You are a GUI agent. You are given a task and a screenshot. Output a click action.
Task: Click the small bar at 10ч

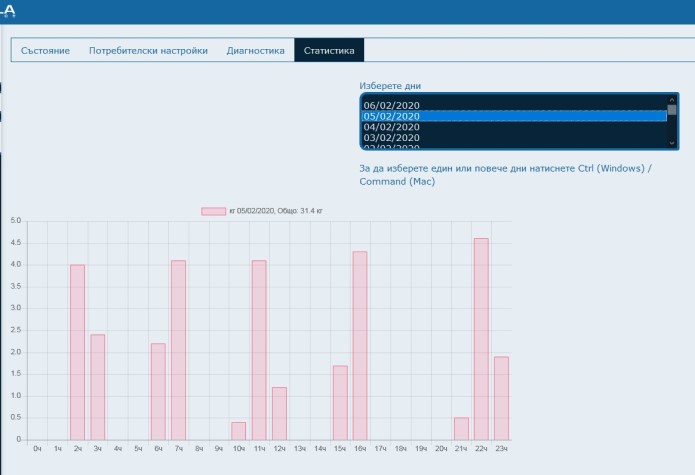pos(238,431)
